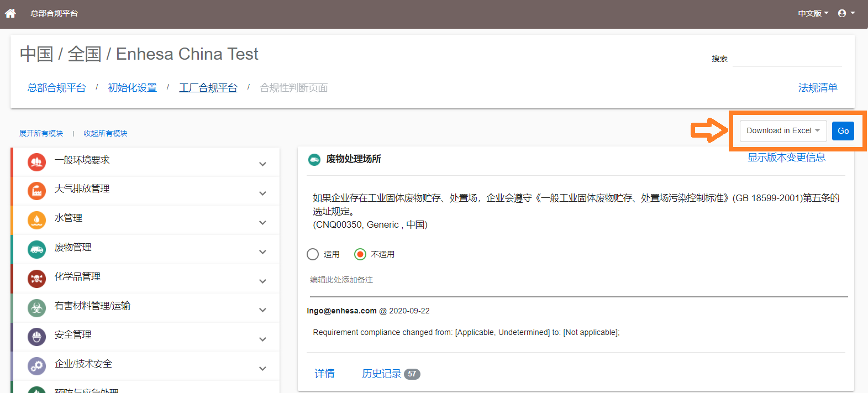Open the 中文版 language dropdown
The image size is (868, 393).
813,13
